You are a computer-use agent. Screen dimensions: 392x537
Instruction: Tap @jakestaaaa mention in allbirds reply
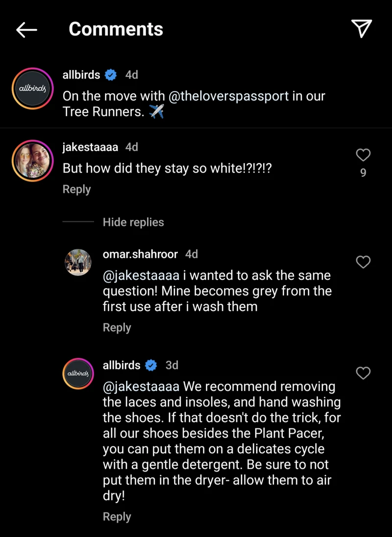point(141,387)
